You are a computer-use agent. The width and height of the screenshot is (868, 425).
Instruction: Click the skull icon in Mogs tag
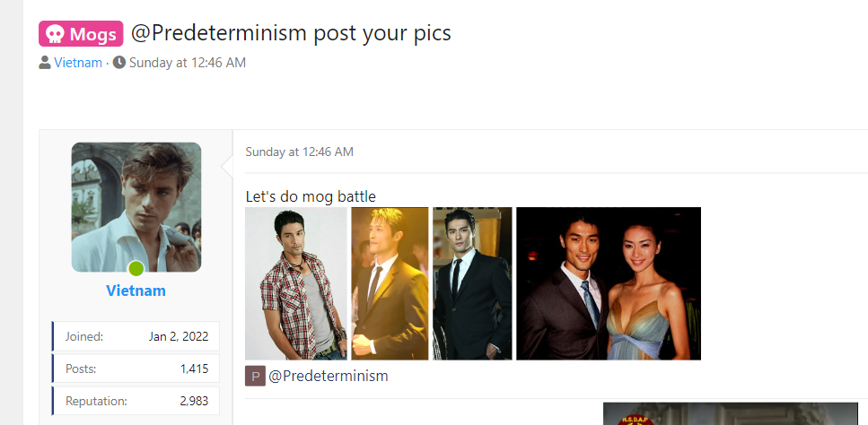(x=54, y=34)
